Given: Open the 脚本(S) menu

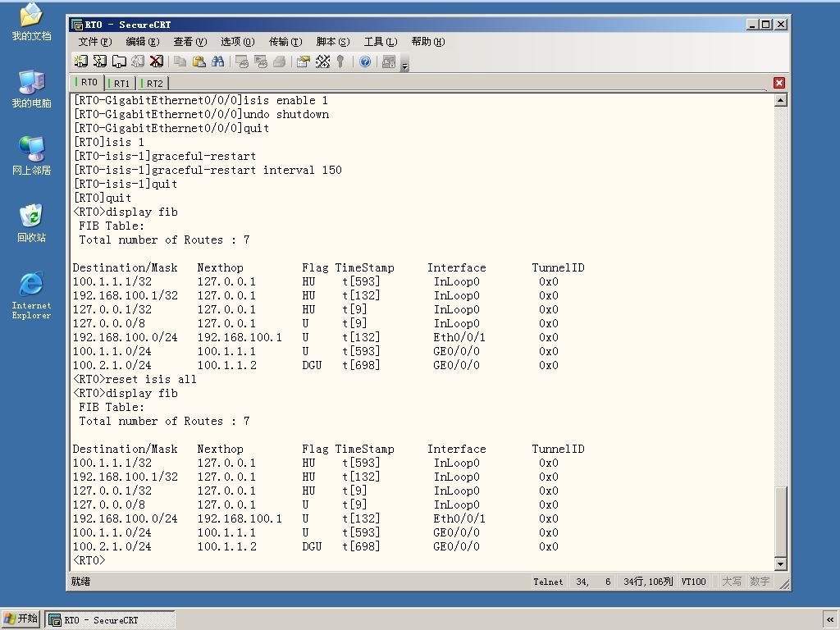Looking at the screenshot, I should tap(333, 42).
